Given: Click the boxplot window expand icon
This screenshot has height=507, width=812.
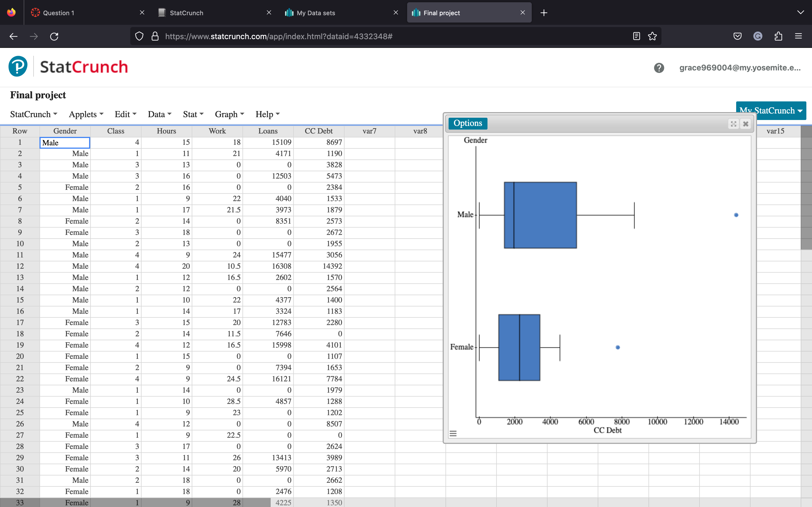Looking at the screenshot, I should click(734, 124).
